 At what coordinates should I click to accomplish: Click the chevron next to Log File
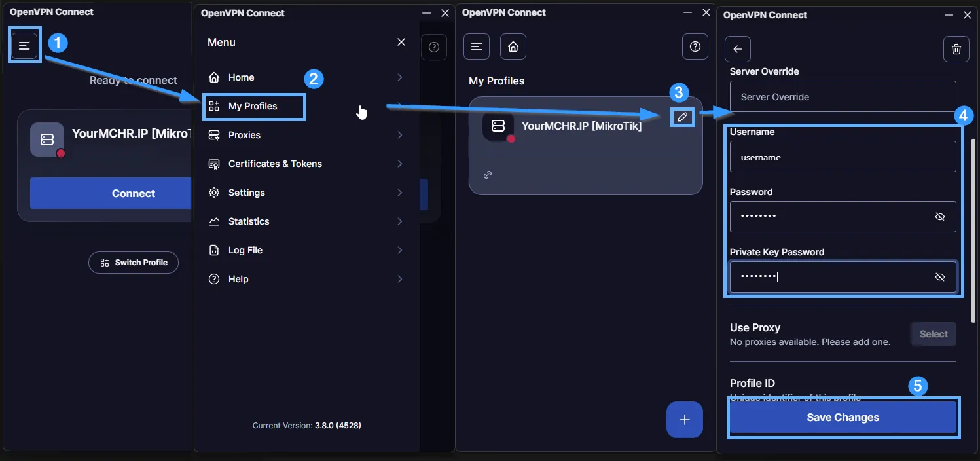point(399,250)
